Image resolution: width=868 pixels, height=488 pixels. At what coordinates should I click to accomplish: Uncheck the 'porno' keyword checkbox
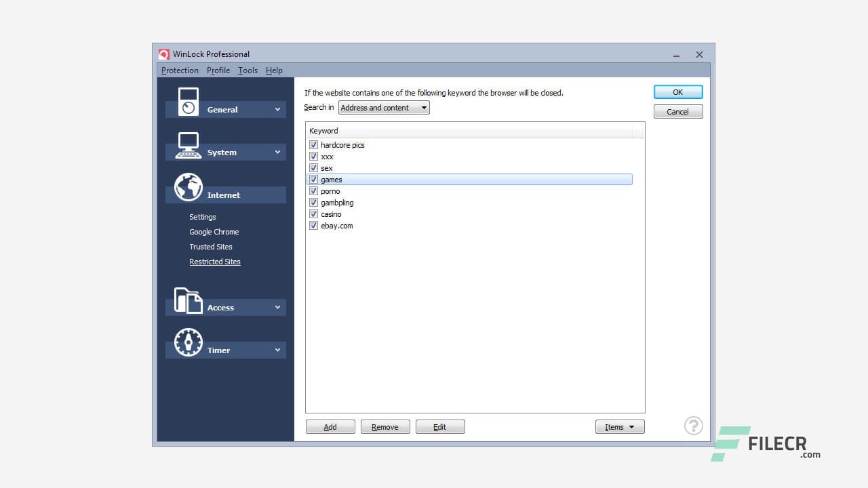[x=313, y=191]
